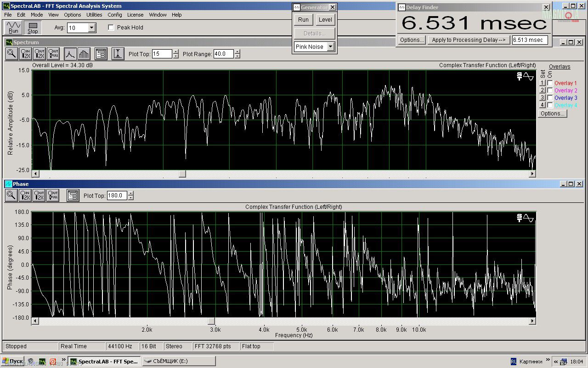
Task: Switch Spectrum plot to bar graph mode
Action: click(84, 54)
